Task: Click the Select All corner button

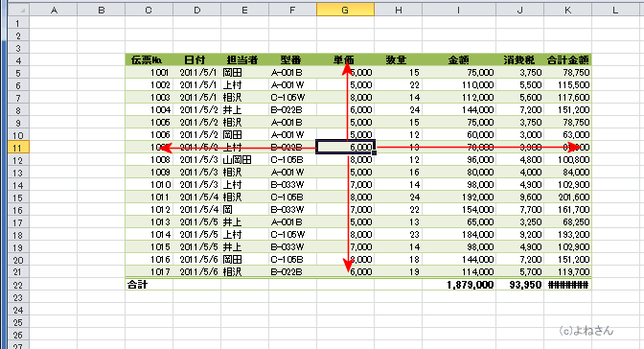Action: click(x=18, y=10)
